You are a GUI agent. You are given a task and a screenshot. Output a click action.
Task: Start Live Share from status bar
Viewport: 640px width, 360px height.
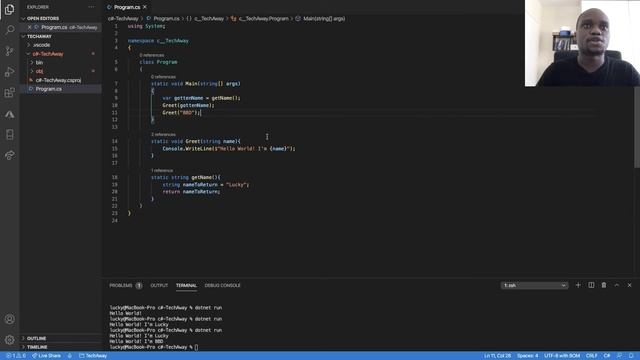[46, 356]
